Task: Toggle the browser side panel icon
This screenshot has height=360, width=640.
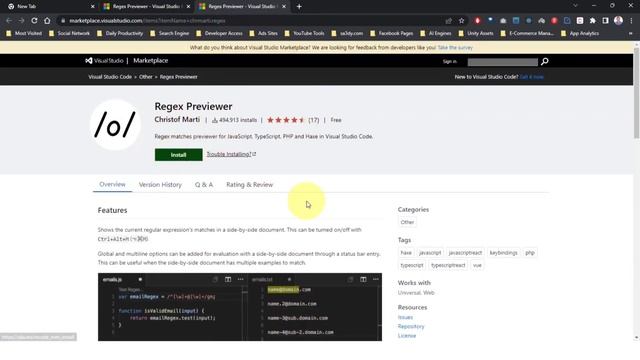Action: pyautogui.click(x=605, y=21)
